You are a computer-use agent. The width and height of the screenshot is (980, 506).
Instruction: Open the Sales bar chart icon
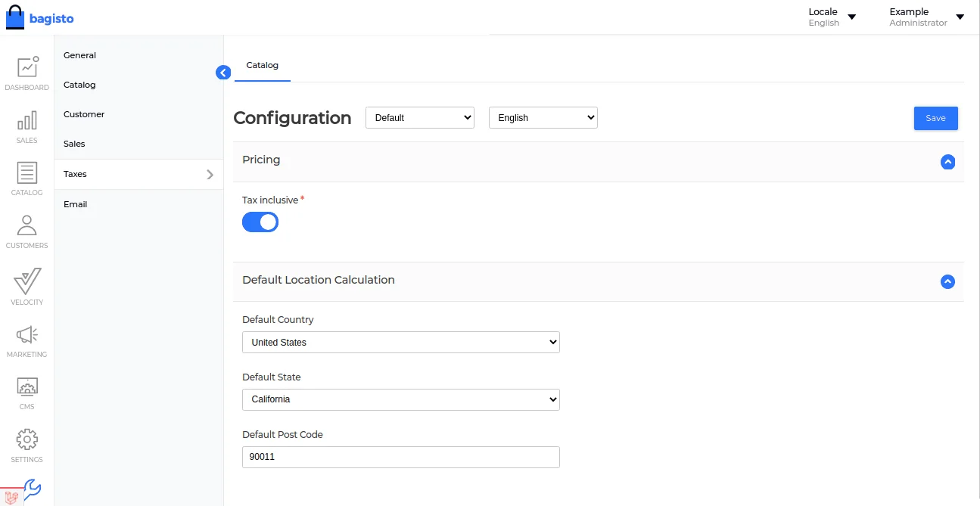click(x=27, y=120)
